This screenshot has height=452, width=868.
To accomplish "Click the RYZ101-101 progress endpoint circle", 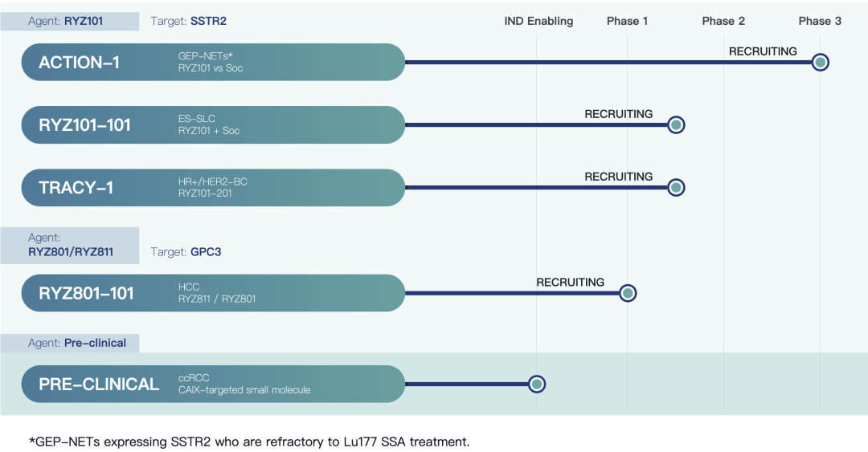I will pyautogui.click(x=676, y=124).
